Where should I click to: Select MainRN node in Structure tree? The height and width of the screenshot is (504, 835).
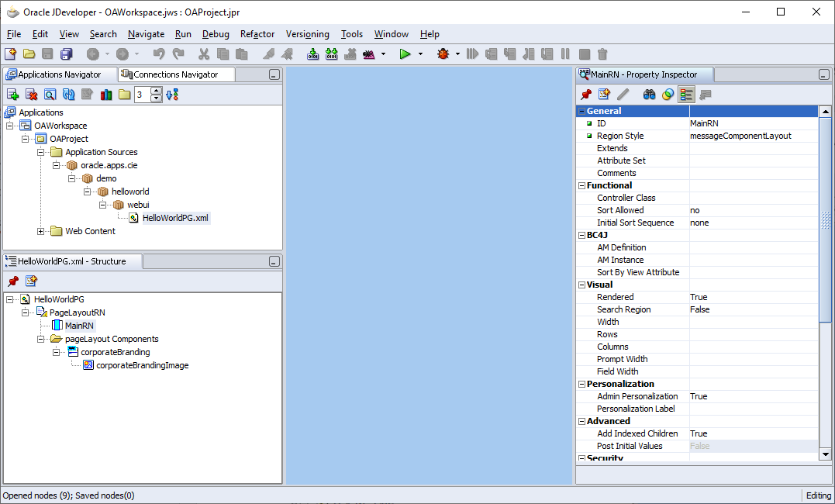[x=79, y=326]
